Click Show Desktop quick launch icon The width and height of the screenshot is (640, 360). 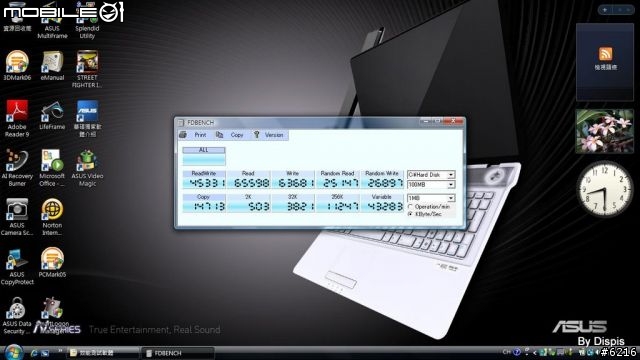[45, 353]
